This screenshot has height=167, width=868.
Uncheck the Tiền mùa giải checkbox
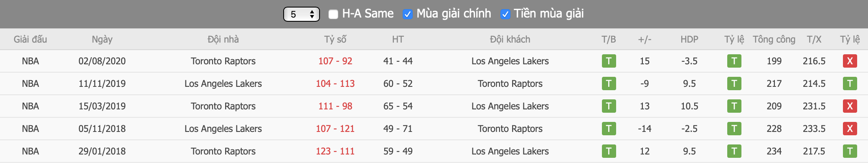[505, 14]
